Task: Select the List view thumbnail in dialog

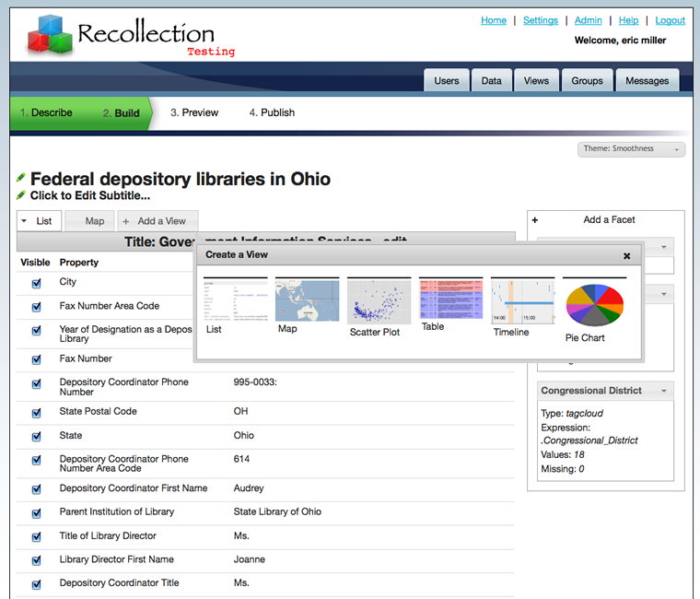Action: [x=235, y=300]
